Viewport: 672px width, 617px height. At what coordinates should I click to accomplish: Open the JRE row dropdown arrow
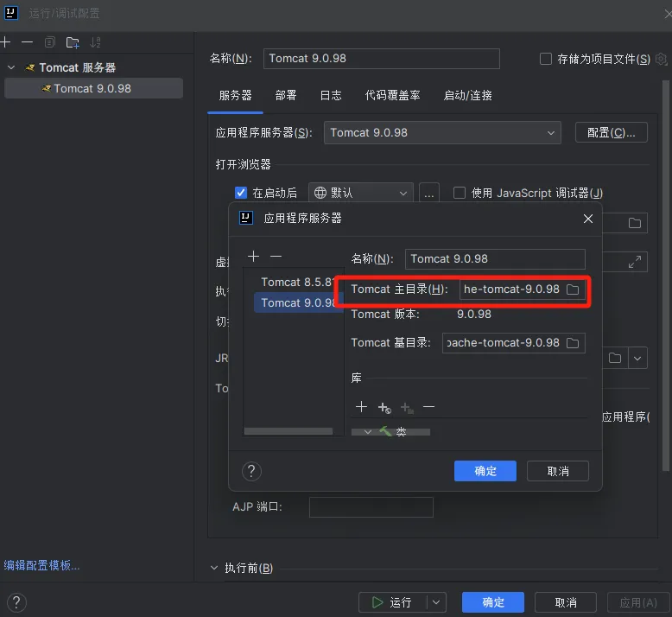[x=637, y=358]
